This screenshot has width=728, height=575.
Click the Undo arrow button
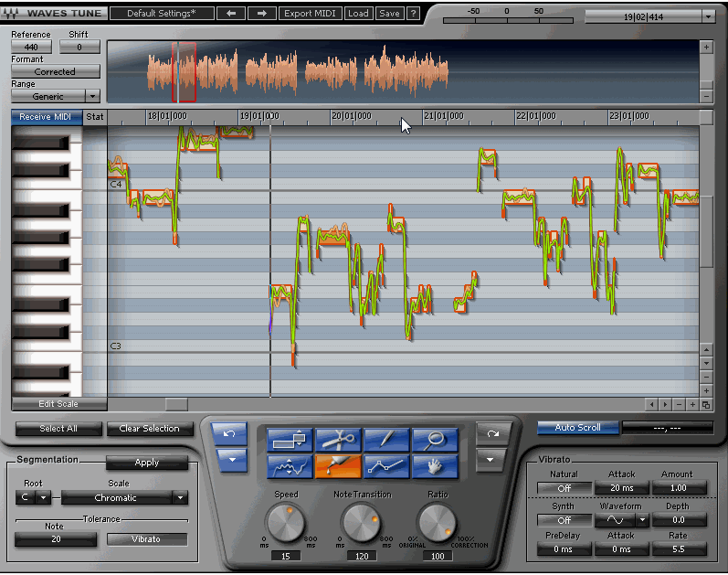pos(229,434)
